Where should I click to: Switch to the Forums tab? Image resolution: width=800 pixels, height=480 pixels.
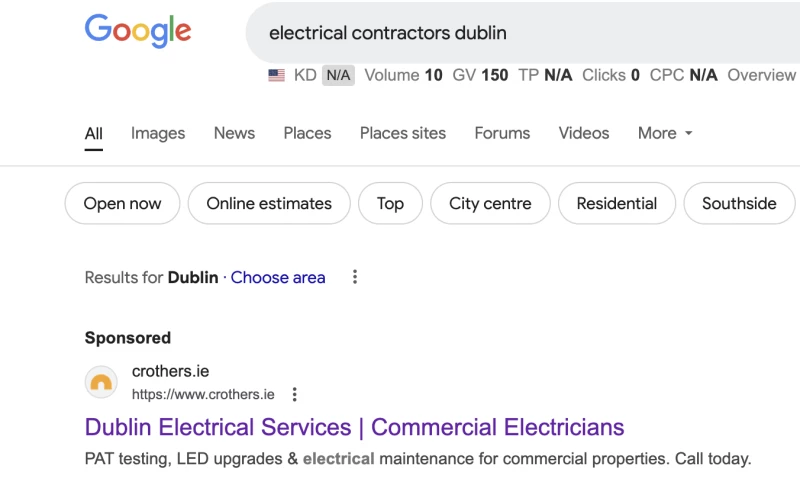click(502, 133)
